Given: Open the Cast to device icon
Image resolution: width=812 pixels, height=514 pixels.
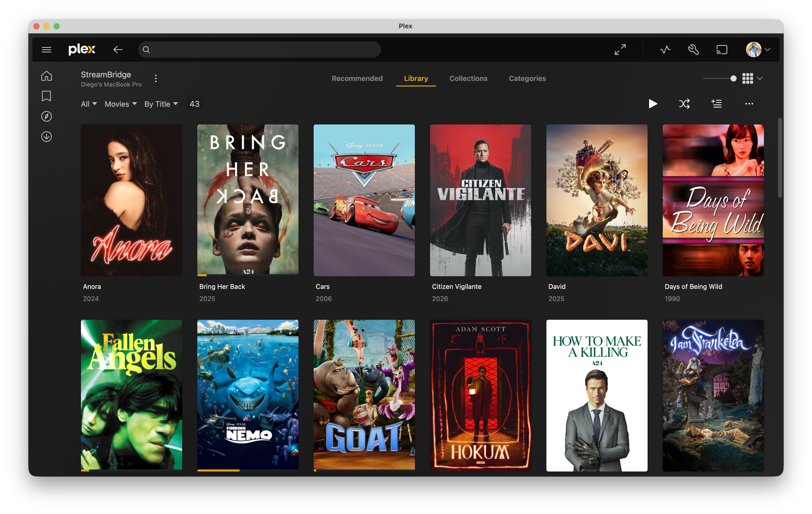Looking at the screenshot, I should [722, 50].
